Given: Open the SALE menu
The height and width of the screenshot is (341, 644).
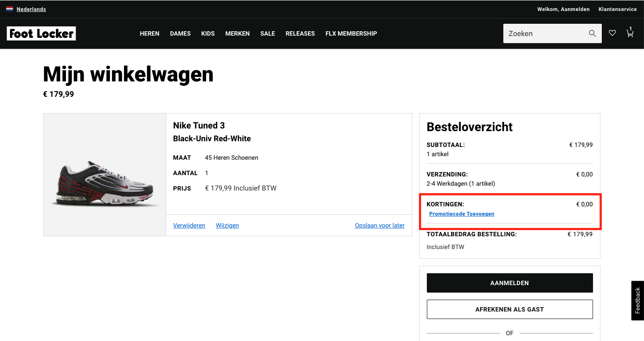Looking at the screenshot, I should click(x=268, y=33).
